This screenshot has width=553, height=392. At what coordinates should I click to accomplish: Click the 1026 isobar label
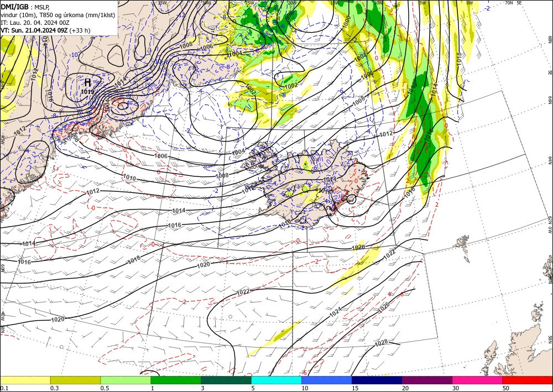tap(383, 308)
